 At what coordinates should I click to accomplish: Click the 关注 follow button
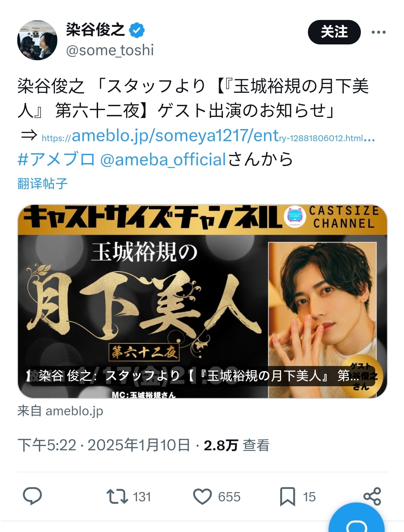(x=334, y=32)
